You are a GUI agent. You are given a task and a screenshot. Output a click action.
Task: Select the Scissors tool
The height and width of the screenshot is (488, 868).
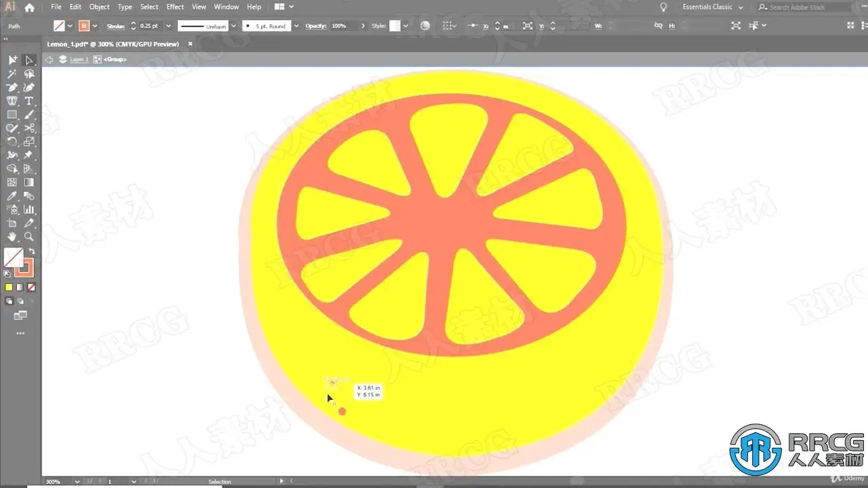[x=28, y=128]
